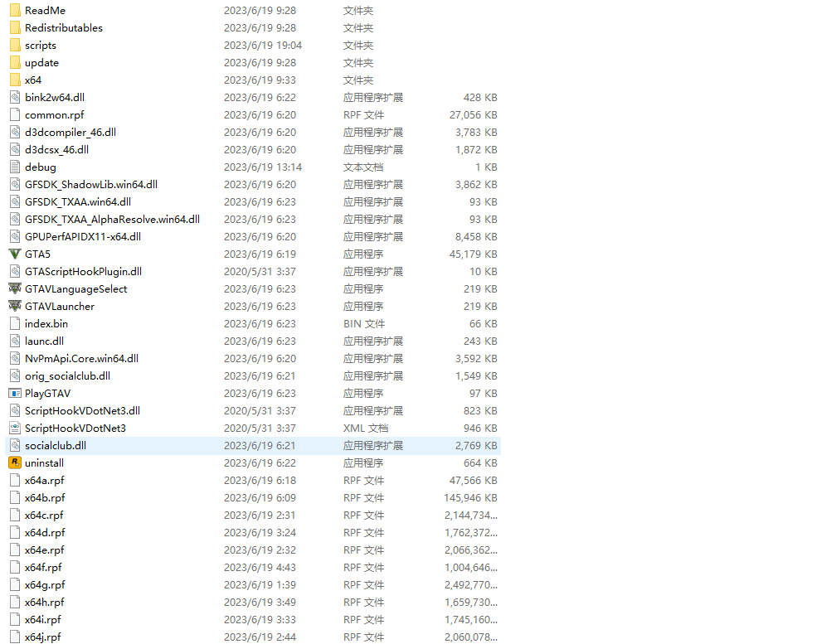Image resolution: width=836 pixels, height=644 pixels.
Task: Select the file name x64g.rpf
Action: (x=45, y=584)
